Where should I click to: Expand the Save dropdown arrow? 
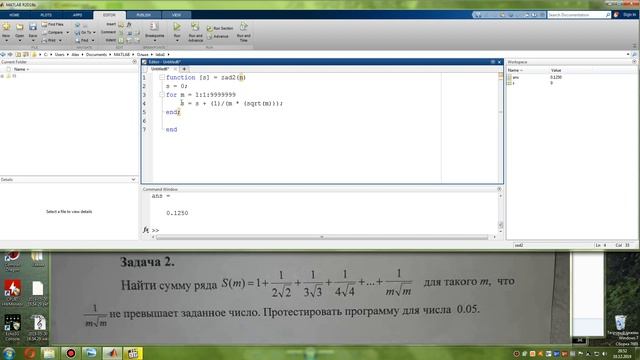coord(33,41)
